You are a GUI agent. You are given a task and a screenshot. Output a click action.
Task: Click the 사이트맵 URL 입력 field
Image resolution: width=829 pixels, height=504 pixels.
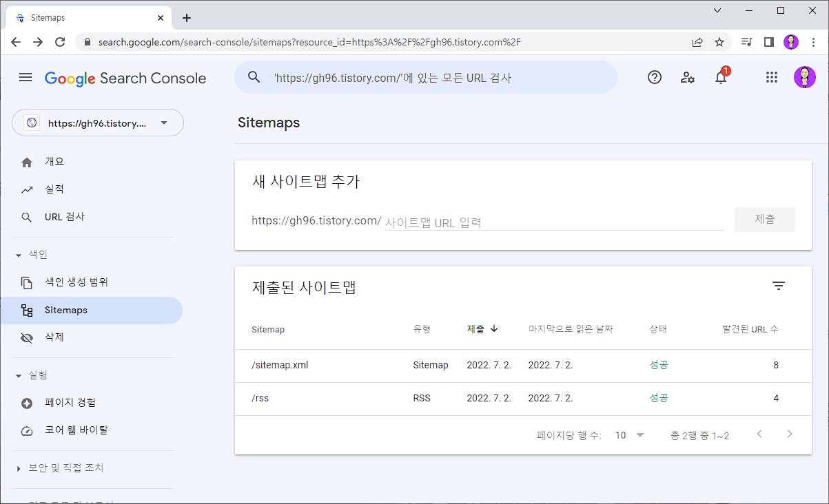(553, 222)
